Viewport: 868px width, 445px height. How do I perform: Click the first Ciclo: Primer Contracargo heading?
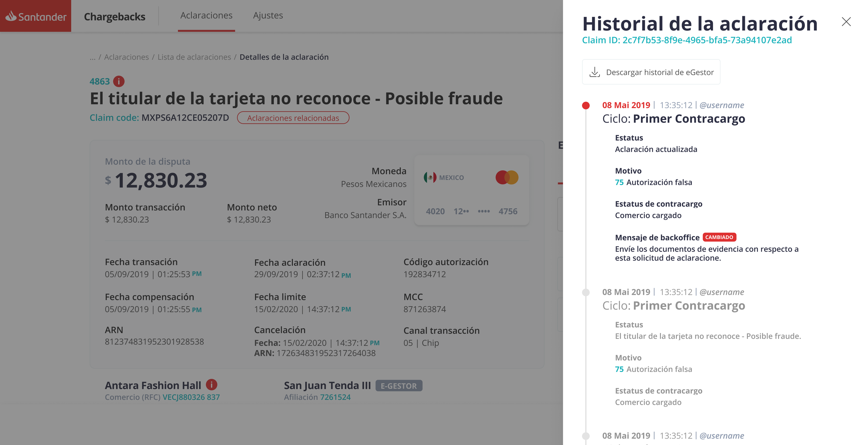tap(674, 119)
